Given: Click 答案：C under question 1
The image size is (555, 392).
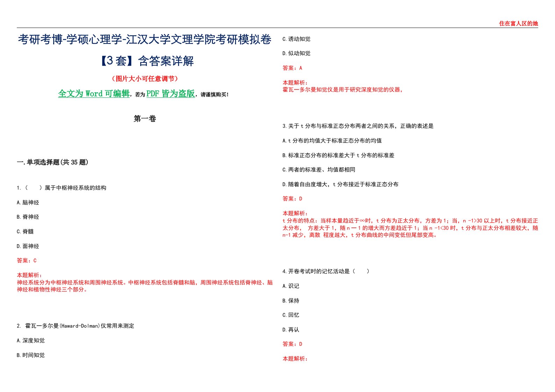Looking at the screenshot, I should pyautogui.click(x=27, y=261).
